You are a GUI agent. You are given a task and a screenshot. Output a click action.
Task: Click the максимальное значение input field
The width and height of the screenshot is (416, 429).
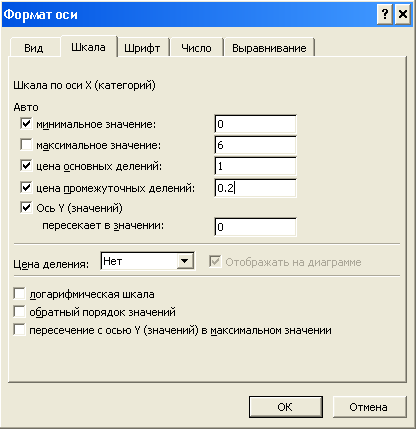tap(255, 145)
